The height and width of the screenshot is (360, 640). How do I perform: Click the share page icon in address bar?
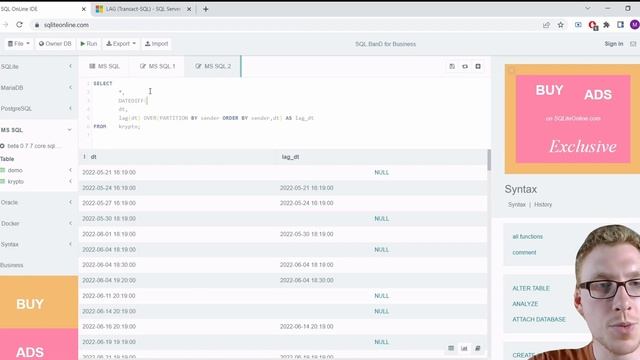click(546, 25)
